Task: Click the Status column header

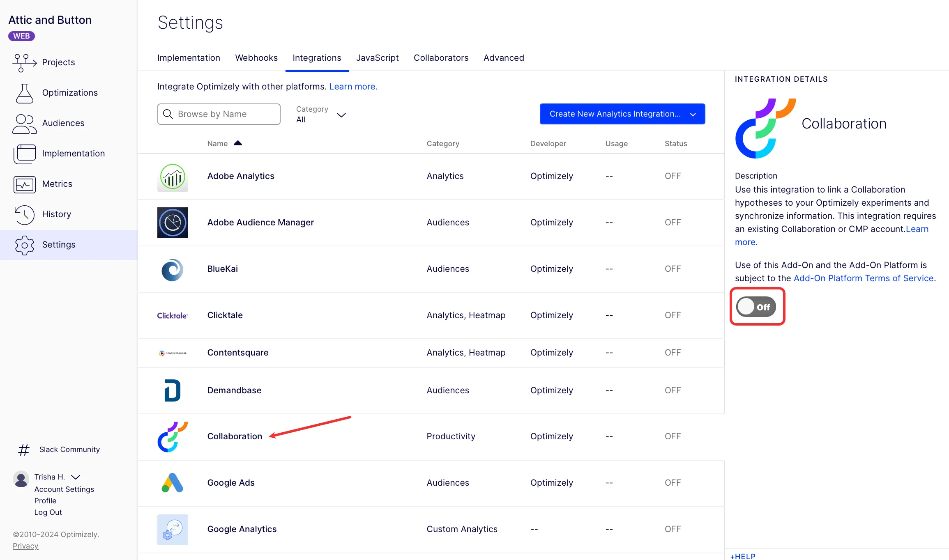Action: [x=676, y=144]
